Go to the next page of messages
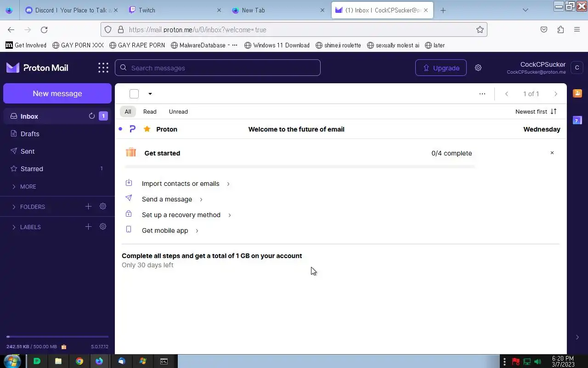This screenshot has width=588, height=368. (556, 94)
